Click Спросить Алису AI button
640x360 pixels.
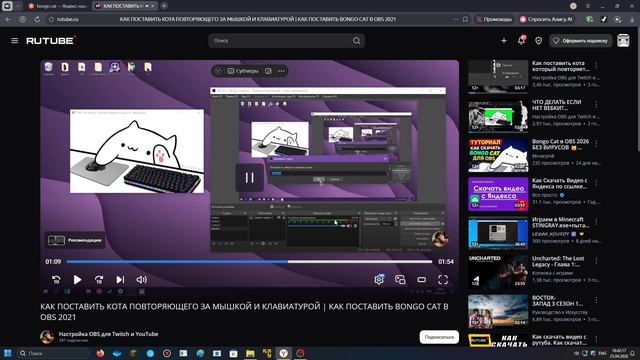pyautogui.click(x=546, y=19)
